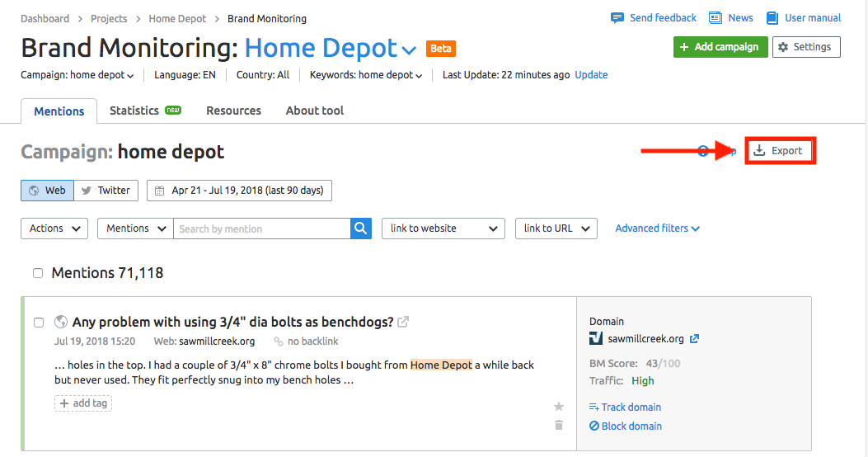Tick the benchdogs mention checkbox
The image size is (868, 457).
point(39,323)
